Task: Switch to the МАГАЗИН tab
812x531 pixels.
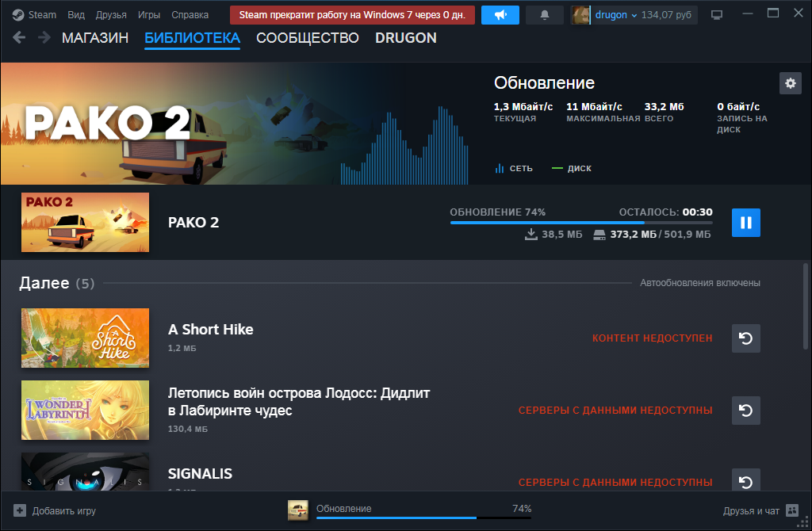Action: (95, 38)
